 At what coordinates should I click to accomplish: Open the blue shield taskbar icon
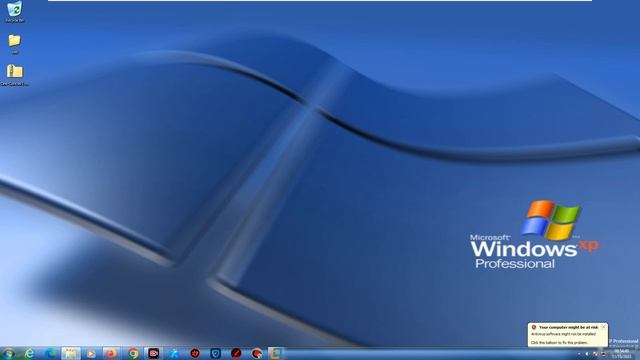pos(216,353)
